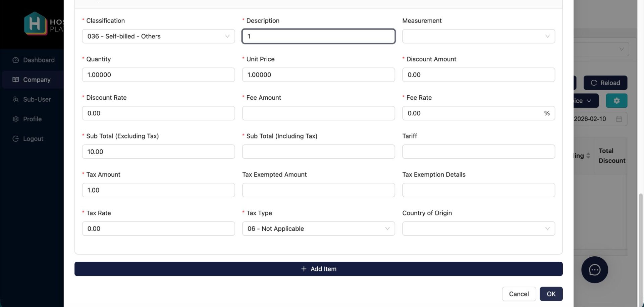Expand the Classification dropdown
The image size is (644, 307).
158,36
